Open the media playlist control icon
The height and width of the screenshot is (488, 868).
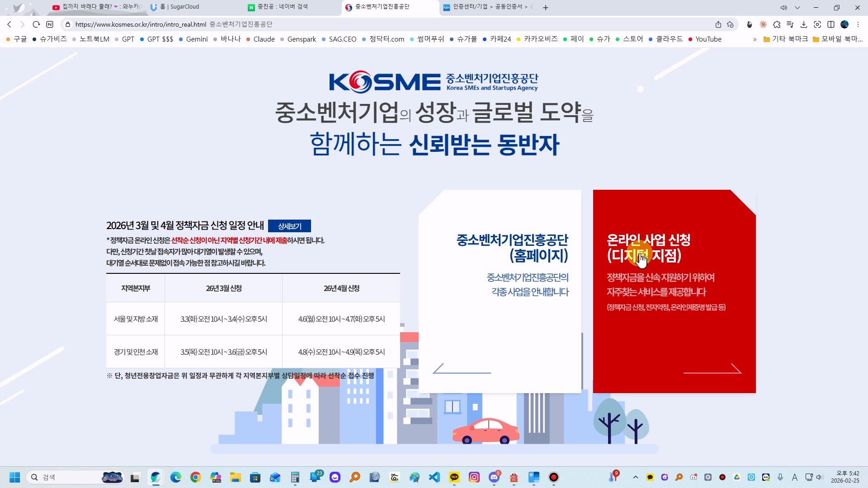790,24
